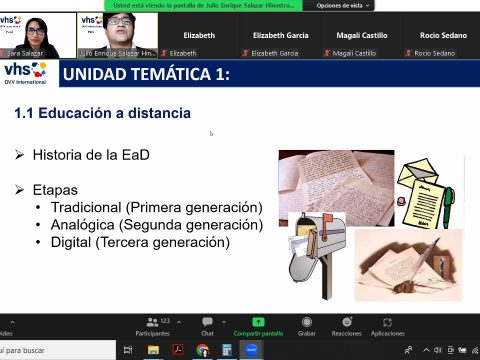Start recording with the Grabar button
480x360 pixels.
(x=307, y=326)
